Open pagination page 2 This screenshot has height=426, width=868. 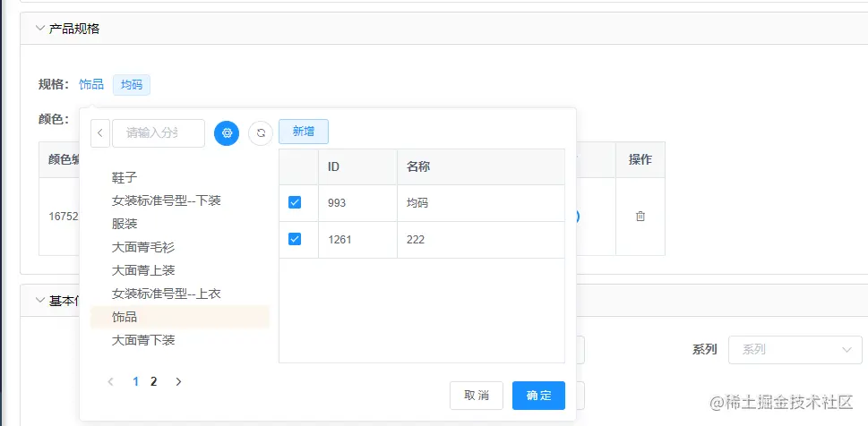coord(154,381)
